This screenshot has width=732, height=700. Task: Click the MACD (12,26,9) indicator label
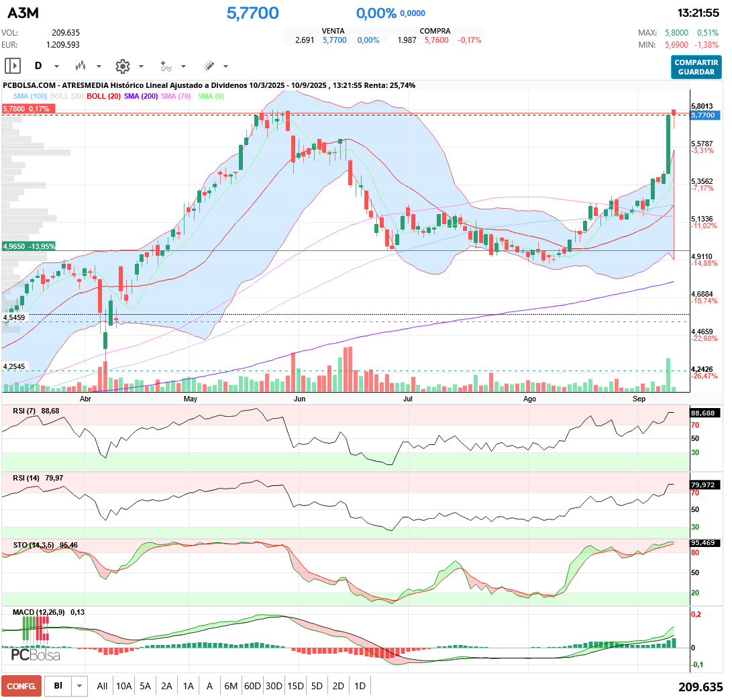[x=39, y=612]
